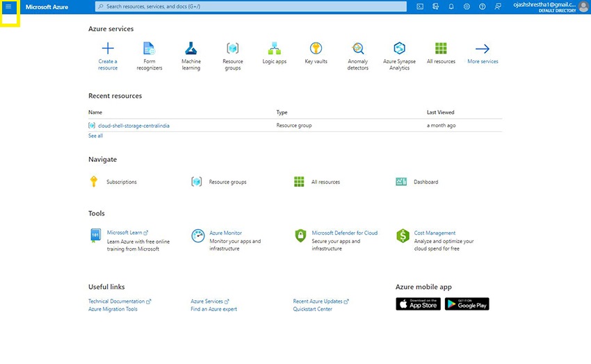Open Resource groups icon under Navigate
This screenshot has height=364, width=591.
[196, 181]
